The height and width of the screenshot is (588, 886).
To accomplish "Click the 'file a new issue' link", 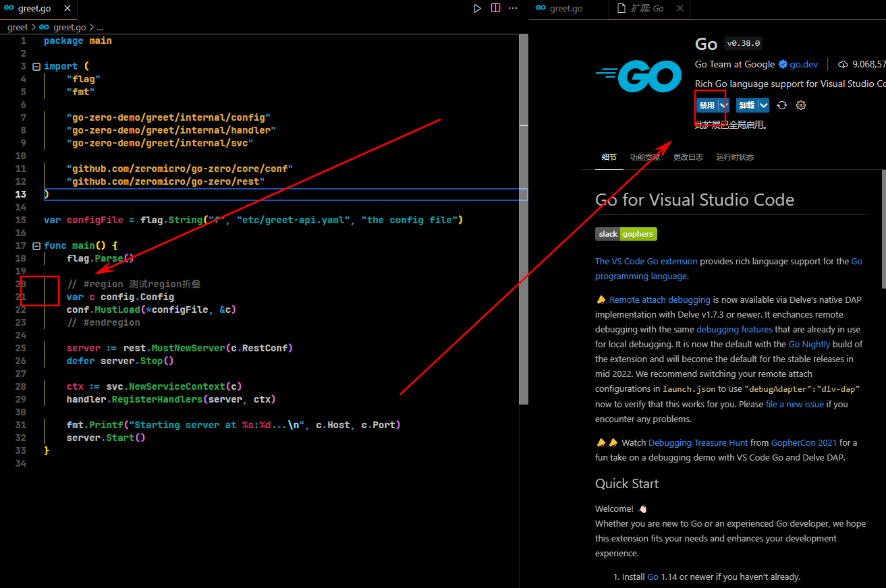I will point(795,403).
